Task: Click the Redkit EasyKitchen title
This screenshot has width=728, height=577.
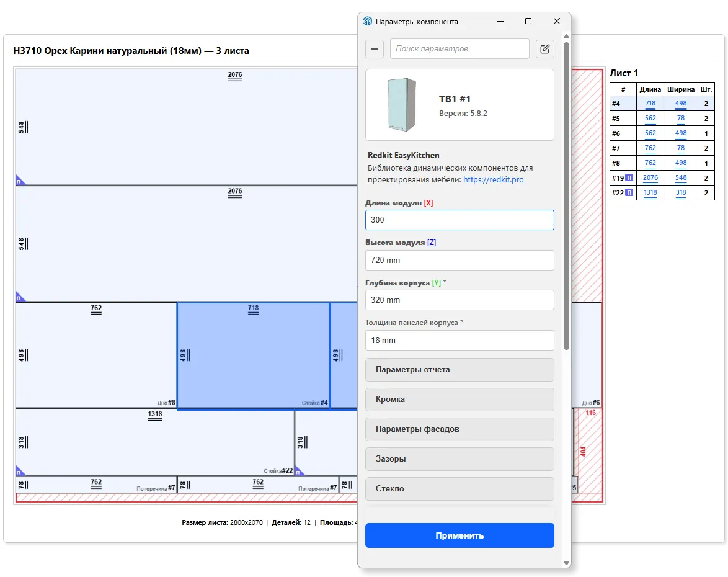Action: coord(404,156)
